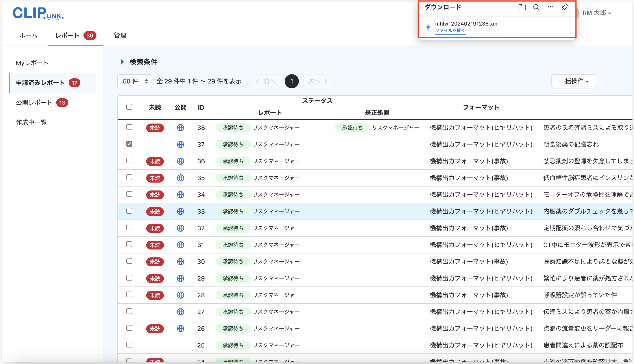Open the 一括操作 dropdown
The image size is (634, 364).
[573, 81]
